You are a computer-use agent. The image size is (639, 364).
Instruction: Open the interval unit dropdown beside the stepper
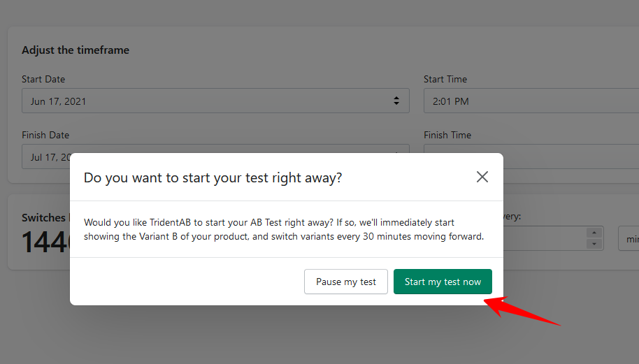(629, 239)
